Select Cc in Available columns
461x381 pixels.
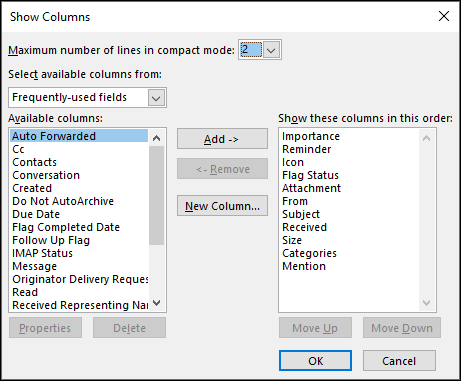click(x=18, y=149)
